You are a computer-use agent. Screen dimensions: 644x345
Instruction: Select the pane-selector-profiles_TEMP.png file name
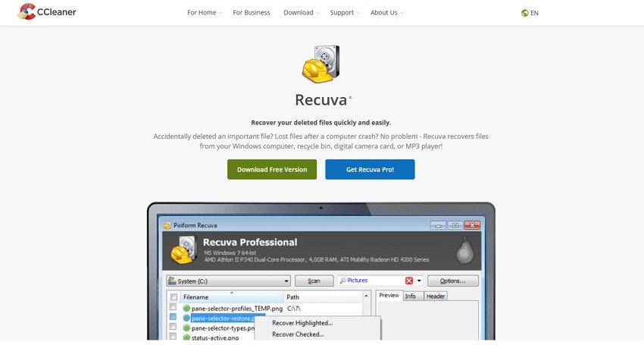(237, 309)
